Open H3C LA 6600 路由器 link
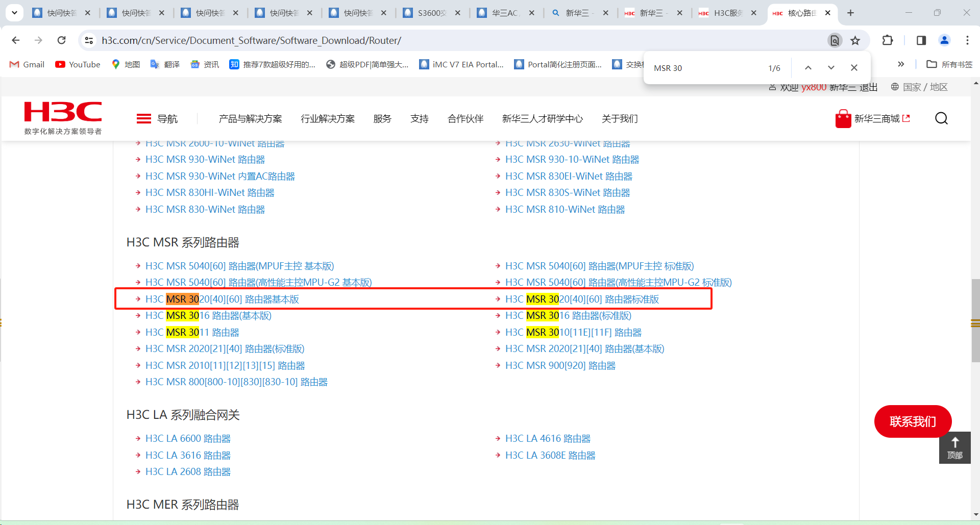 188,438
